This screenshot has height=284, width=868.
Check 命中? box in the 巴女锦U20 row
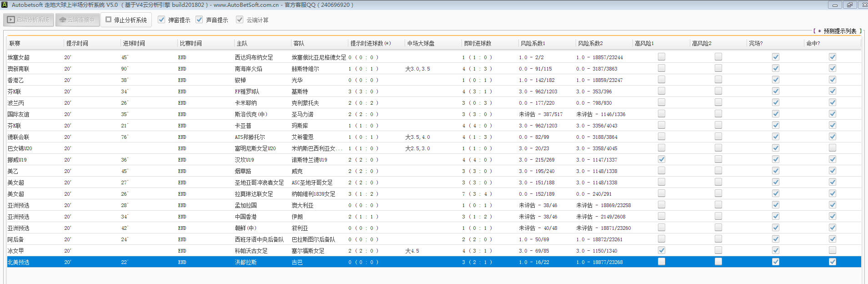pyautogui.click(x=832, y=148)
